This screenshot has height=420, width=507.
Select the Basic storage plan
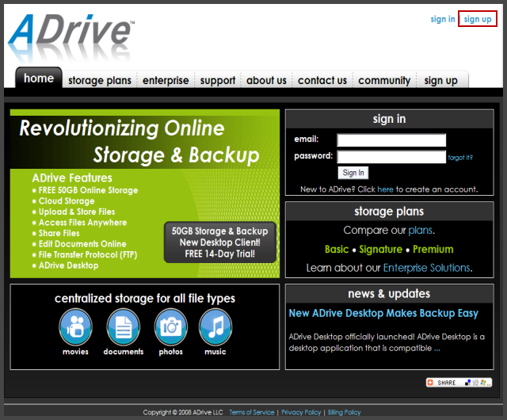pyautogui.click(x=337, y=249)
